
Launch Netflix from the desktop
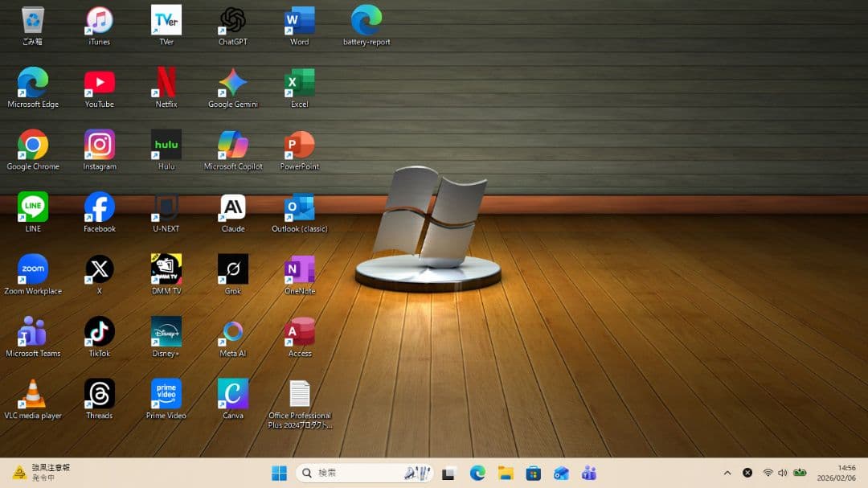(x=166, y=81)
